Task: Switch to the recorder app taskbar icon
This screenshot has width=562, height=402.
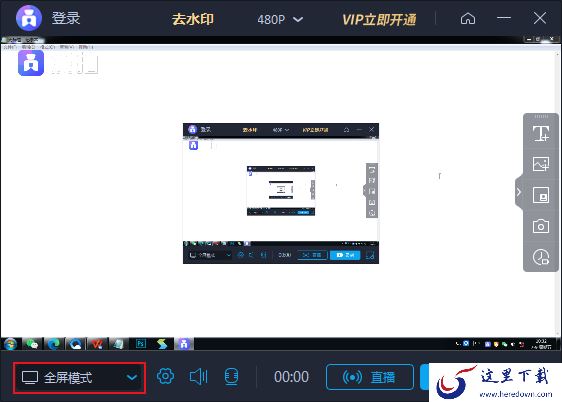Action: [x=184, y=344]
